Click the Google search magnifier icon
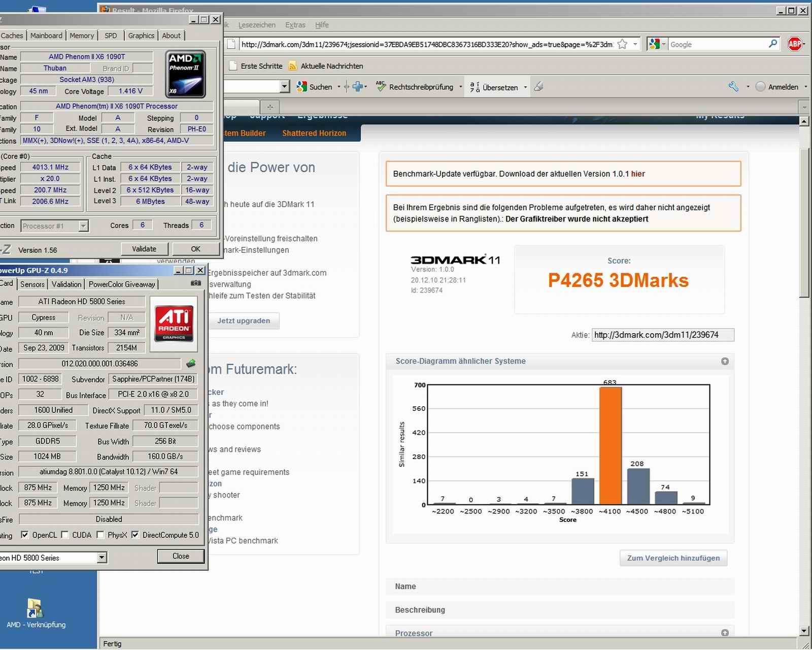This screenshot has width=812, height=650. (x=773, y=44)
